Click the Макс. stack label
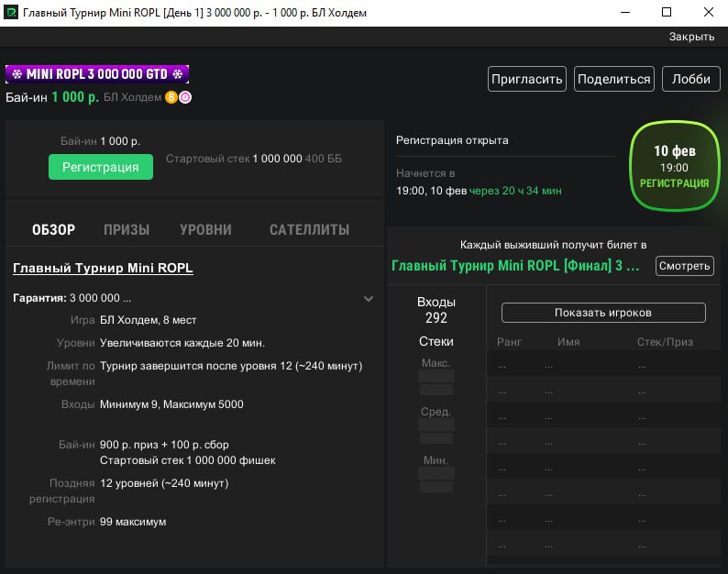This screenshot has height=574, width=728. (x=436, y=363)
